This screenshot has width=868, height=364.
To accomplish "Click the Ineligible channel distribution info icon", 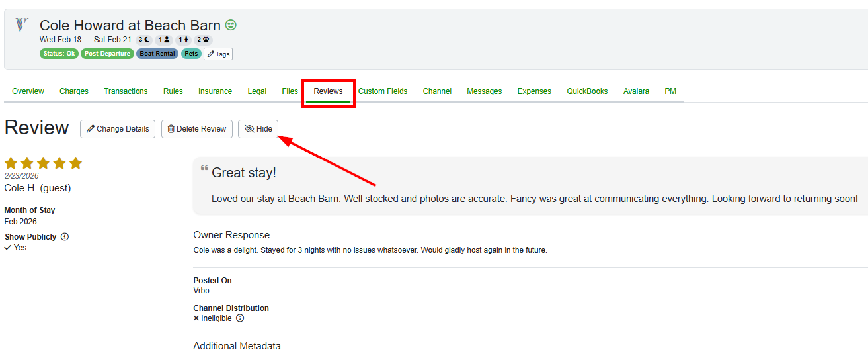I will click(240, 318).
